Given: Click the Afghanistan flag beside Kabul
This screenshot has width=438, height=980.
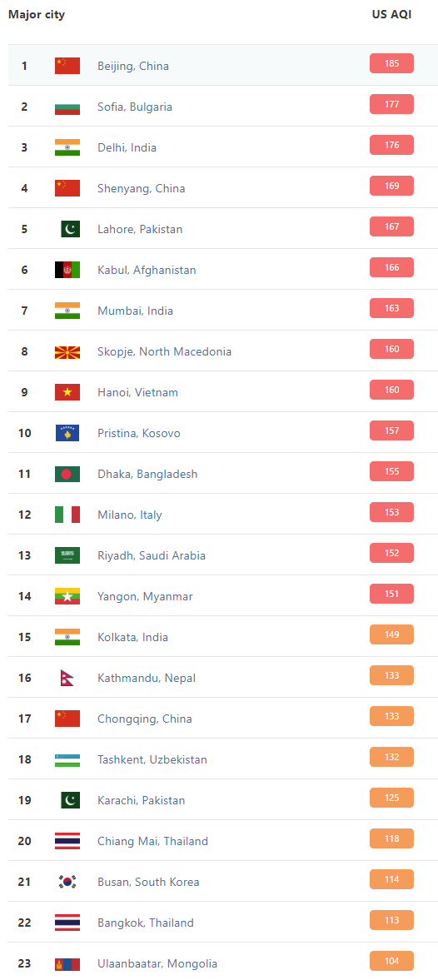Looking at the screenshot, I should tap(67, 270).
